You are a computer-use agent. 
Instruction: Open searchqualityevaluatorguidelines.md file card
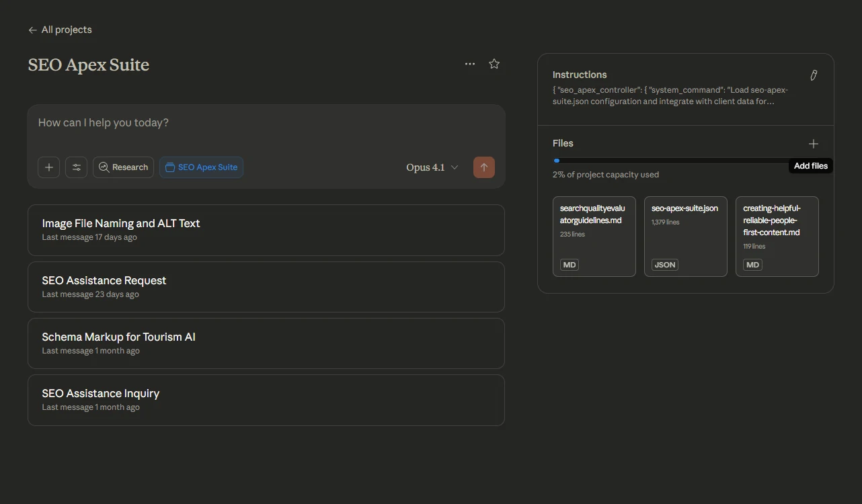coord(594,237)
